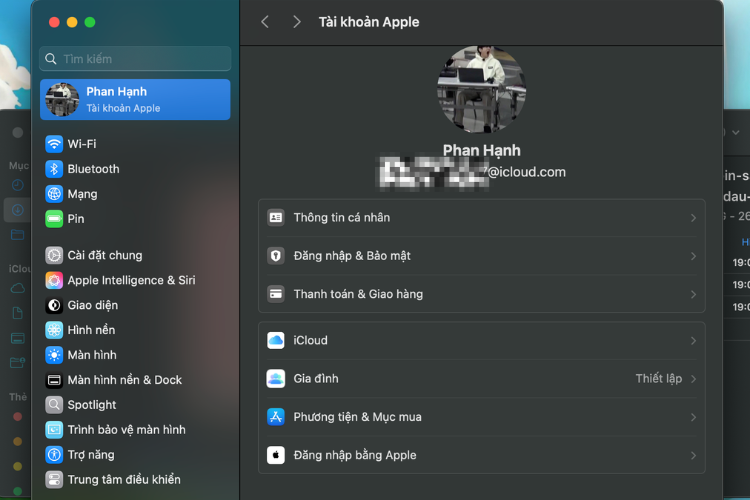Select Apple Intelligence & Siri label
750x500 pixels.
point(132,280)
